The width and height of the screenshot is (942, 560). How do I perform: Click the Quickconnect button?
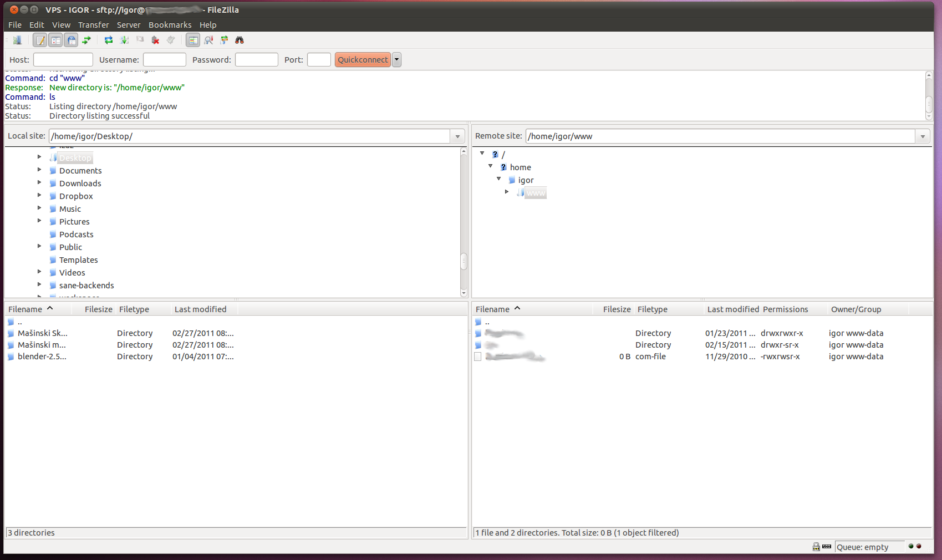point(363,60)
